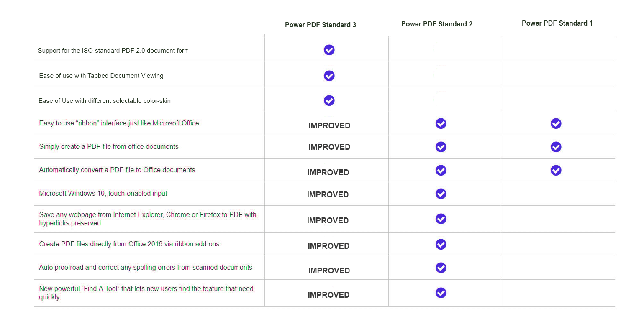Click Standard 2 checkmark for Office 2016 add-ons

[x=441, y=244]
